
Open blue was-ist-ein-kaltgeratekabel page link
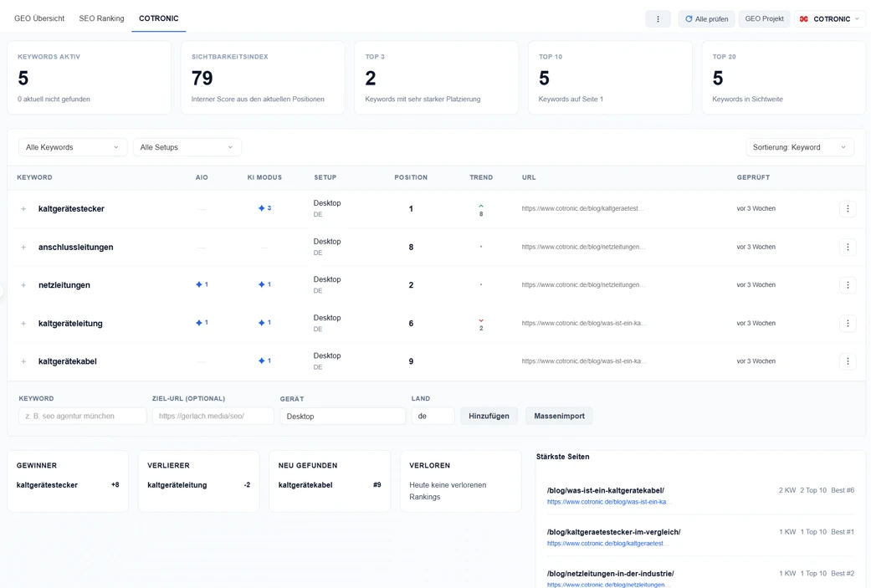[609, 502]
